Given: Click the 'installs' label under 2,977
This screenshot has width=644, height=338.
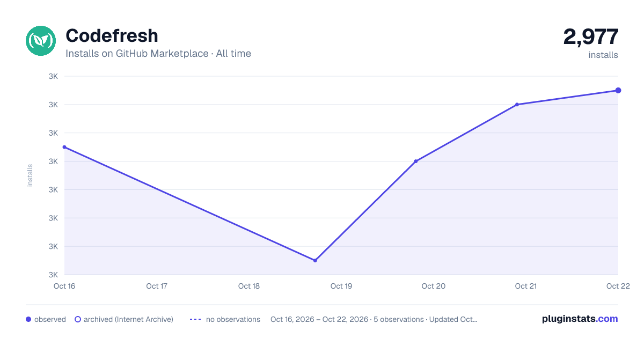Looking at the screenshot, I should pos(603,55).
